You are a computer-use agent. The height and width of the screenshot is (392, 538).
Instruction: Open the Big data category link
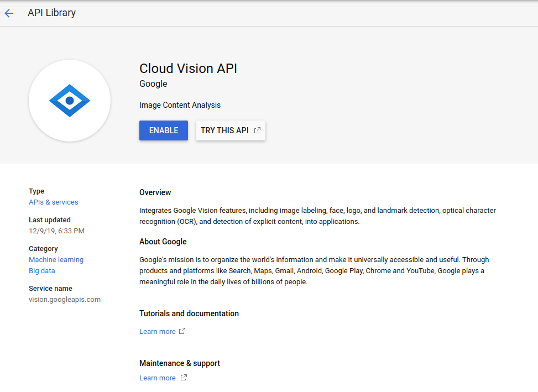click(x=42, y=270)
